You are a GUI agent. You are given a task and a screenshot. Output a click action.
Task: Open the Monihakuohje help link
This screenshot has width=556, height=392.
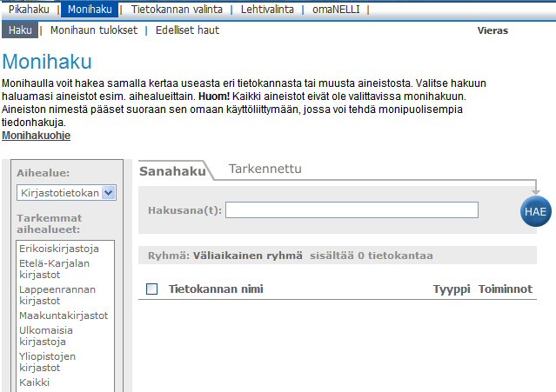37,136
